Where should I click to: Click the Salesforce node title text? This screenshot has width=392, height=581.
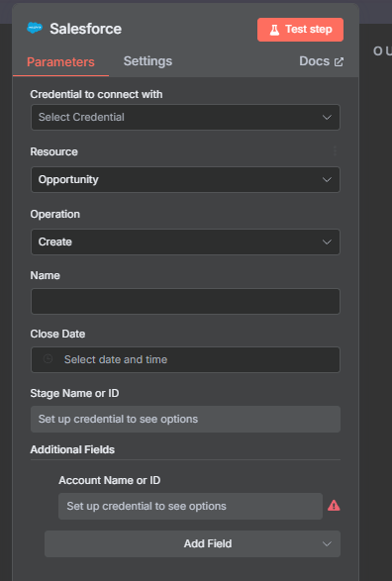pos(85,29)
